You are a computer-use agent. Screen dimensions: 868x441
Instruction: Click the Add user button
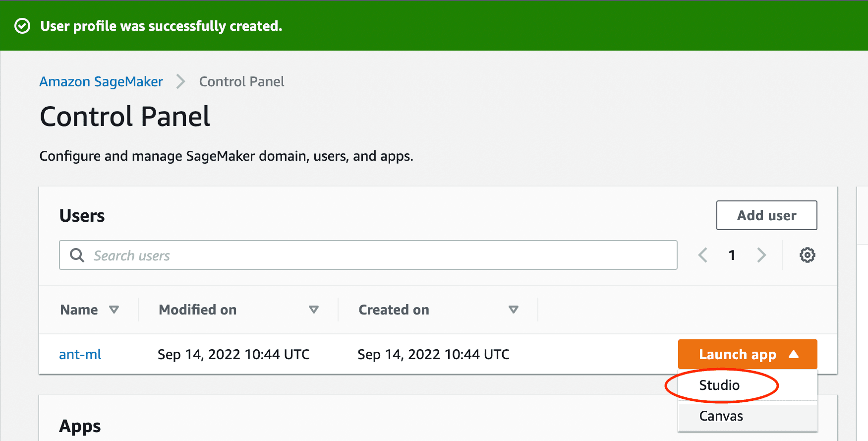[x=766, y=215]
